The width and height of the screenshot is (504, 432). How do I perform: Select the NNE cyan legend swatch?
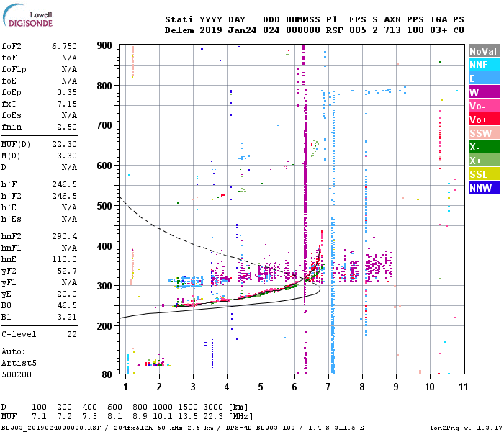pyautogui.click(x=484, y=65)
